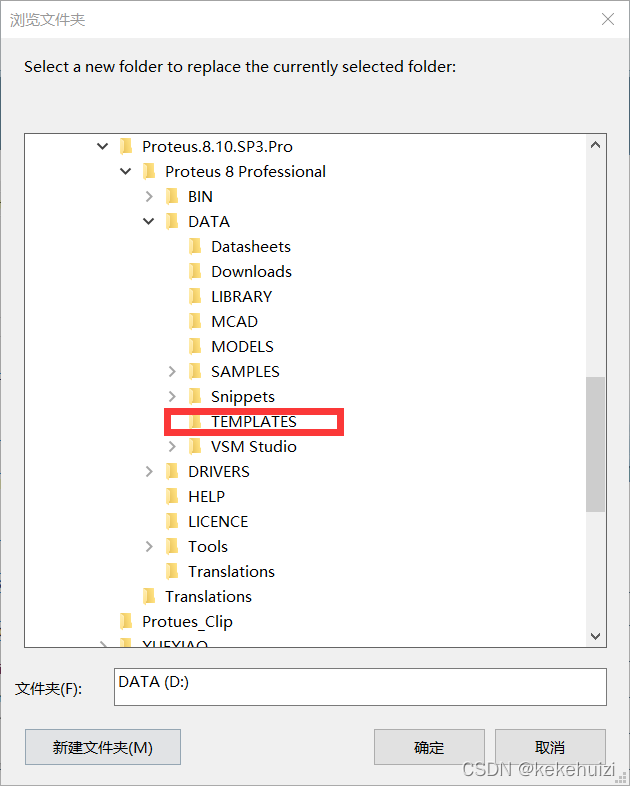The height and width of the screenshot is (786, 630).
Task: Click the Snippets folder icon
Action: click(x=195, y=397)
